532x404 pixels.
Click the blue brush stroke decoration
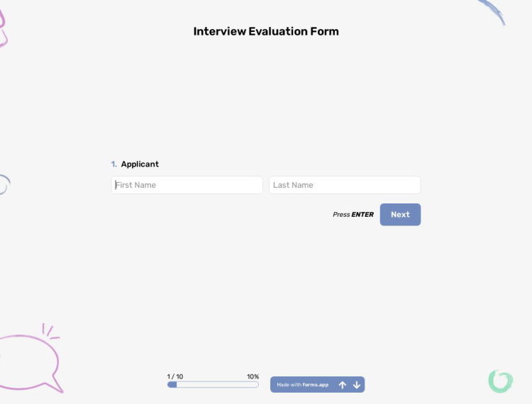tap(494, 11)
